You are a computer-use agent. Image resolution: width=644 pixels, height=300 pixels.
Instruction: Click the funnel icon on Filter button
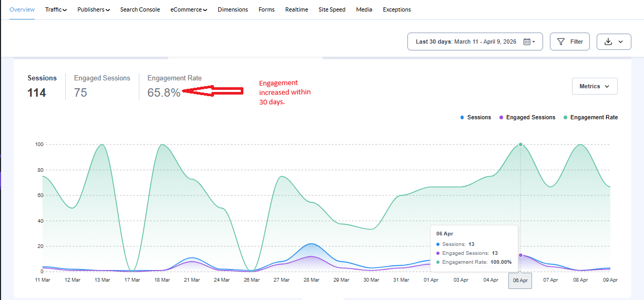[561, 42]
